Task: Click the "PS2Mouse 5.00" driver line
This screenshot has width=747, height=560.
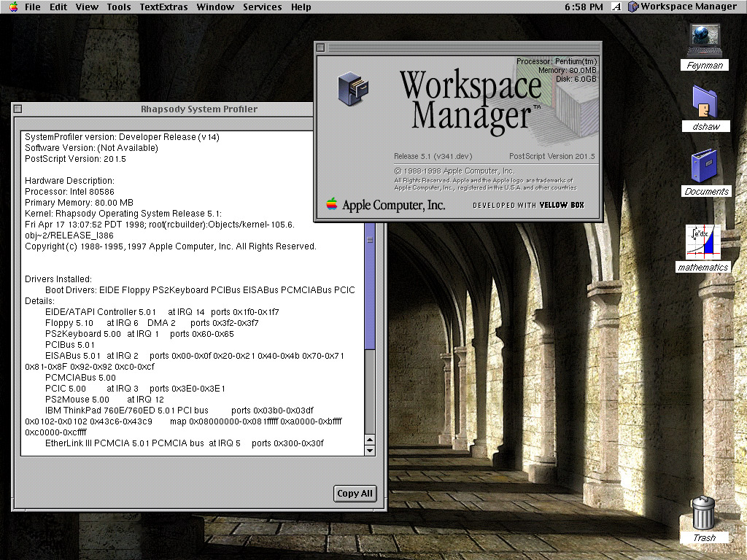Action: tap(104, 400)
